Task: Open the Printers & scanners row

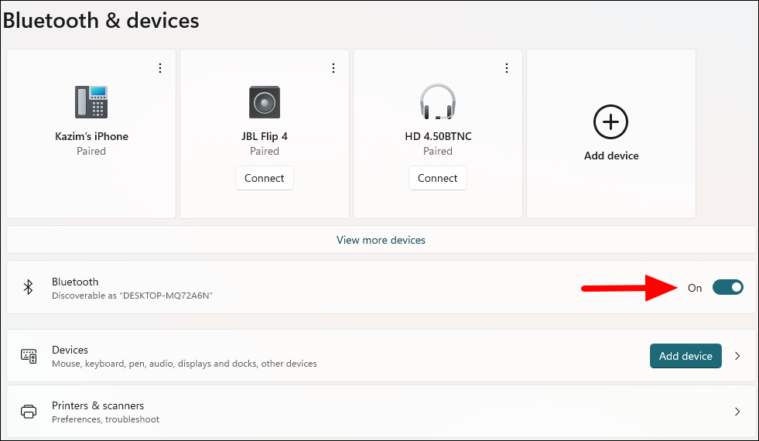Action: tap(381, 411)
